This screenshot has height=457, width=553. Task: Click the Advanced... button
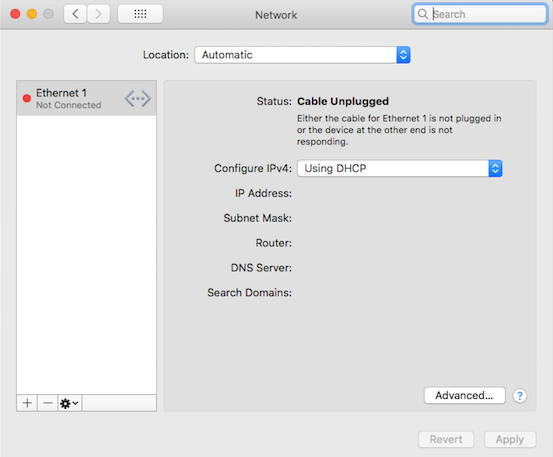(x=464, y=396)
